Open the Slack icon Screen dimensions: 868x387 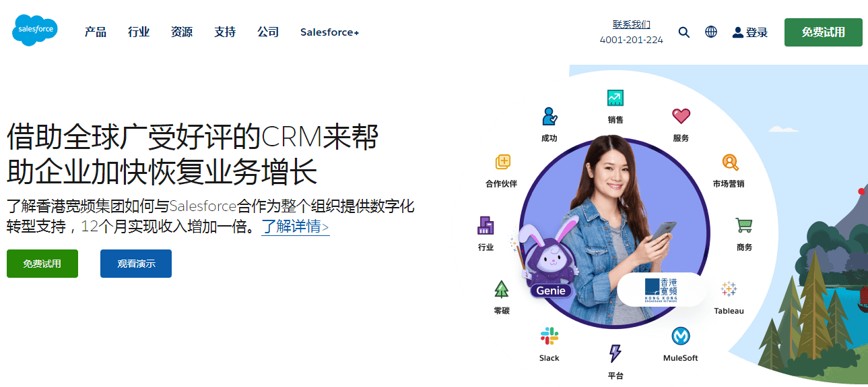pos(549,336)
